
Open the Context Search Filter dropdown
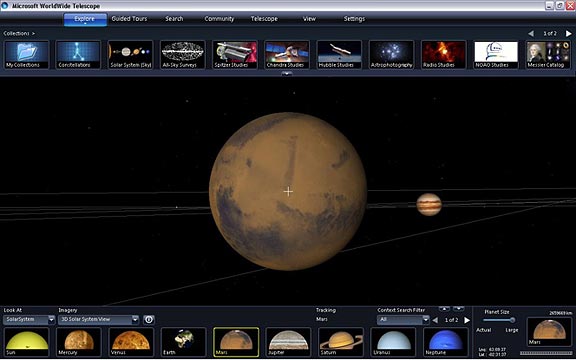click(x=426, y=320)
